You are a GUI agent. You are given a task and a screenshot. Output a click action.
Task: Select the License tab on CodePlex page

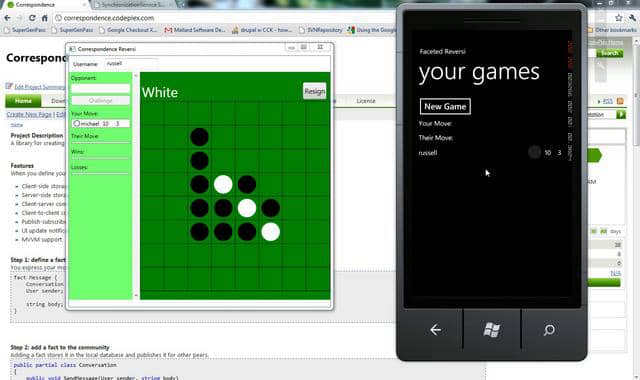point(366,101)
